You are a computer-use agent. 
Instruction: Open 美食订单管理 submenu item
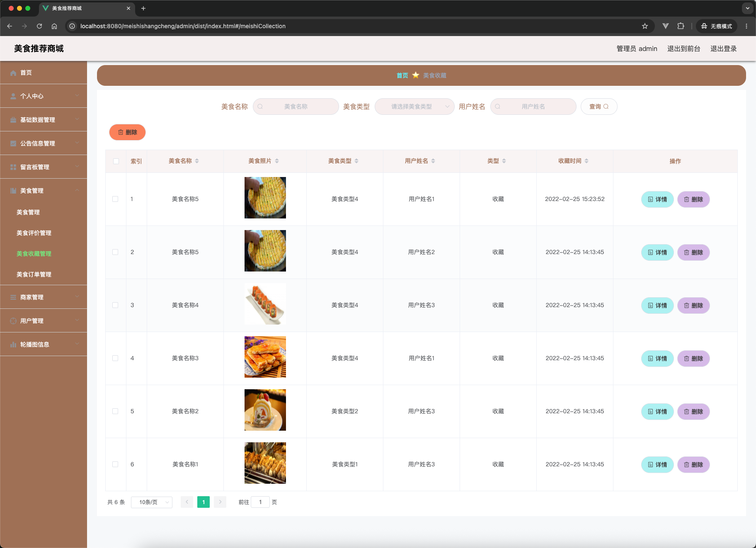pyautogui.click(x=44, y=274)
